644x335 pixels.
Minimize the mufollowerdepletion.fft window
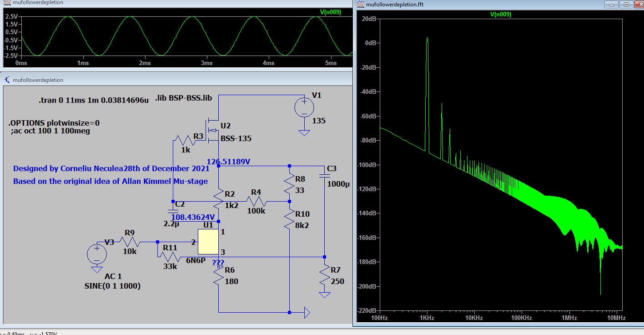tap(611, 4)
